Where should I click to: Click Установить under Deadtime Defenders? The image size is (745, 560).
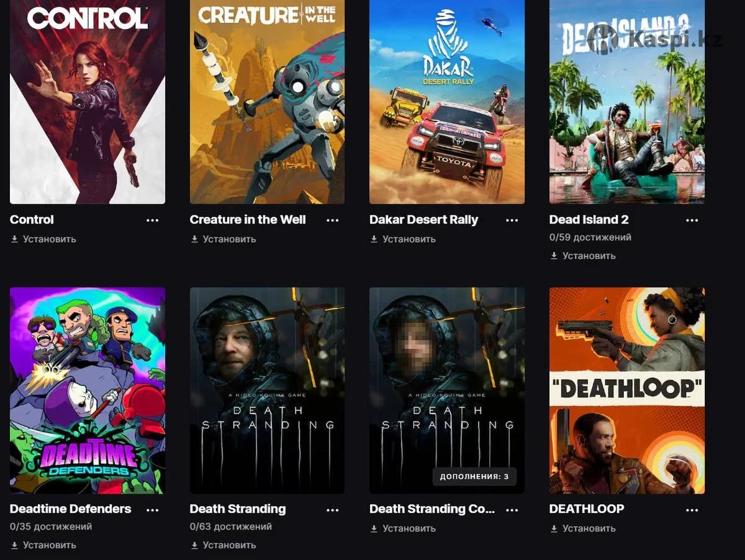[43, 545]
